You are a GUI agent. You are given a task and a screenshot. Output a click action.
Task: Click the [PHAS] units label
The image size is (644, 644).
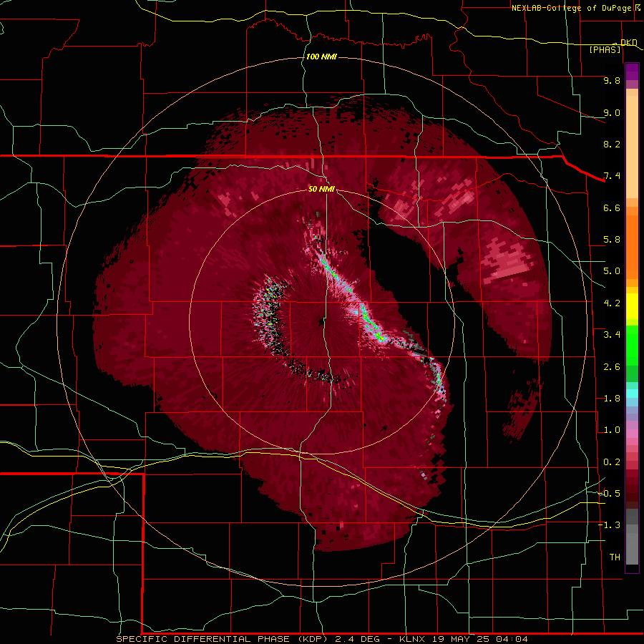(605, 50)
